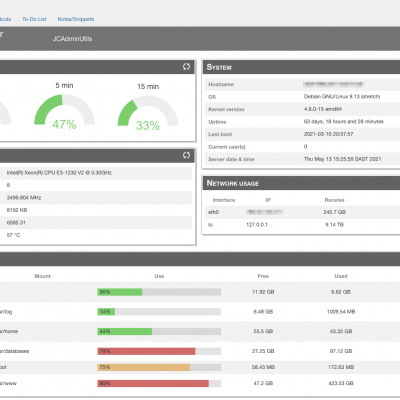Select the 11.92 GB free value
Screen dimensions: 400x400
pos(263,292)
